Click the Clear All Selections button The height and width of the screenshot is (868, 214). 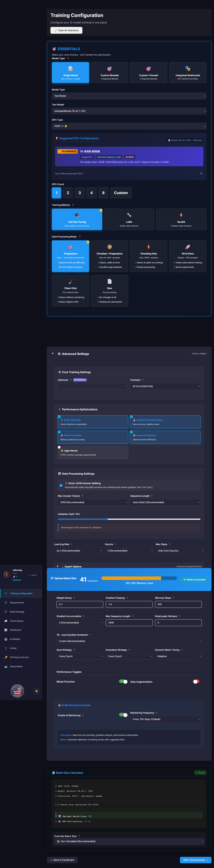coord(66,30)
